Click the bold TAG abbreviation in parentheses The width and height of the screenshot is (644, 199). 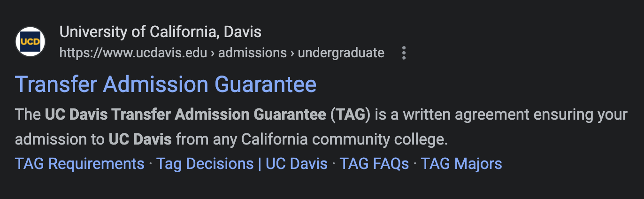[x=350, y=115]
